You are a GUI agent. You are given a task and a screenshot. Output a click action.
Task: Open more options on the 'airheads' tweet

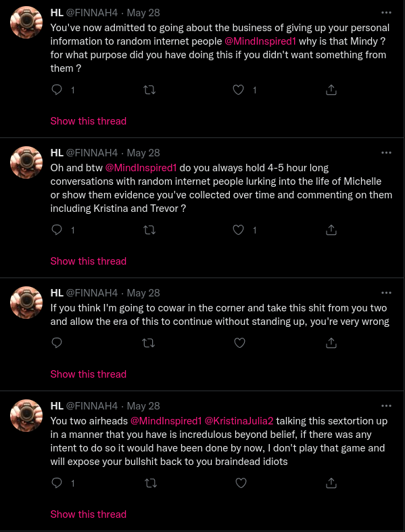(386, 406)
